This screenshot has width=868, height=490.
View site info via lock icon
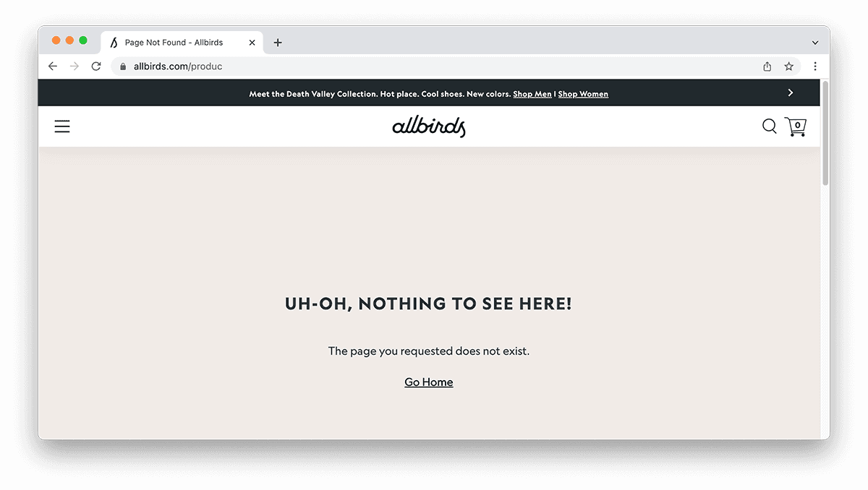[123, 66]
